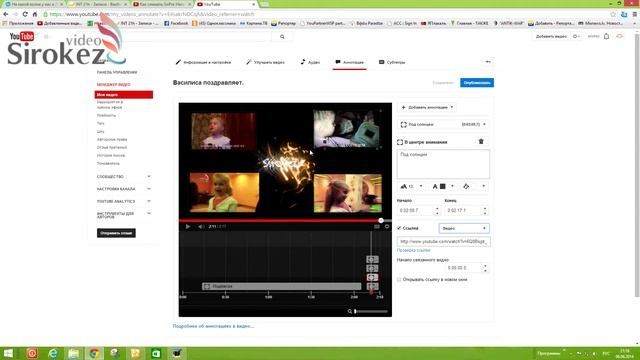
Task: Click the paint bucket fill icon
Action: [x=466, y=187]
